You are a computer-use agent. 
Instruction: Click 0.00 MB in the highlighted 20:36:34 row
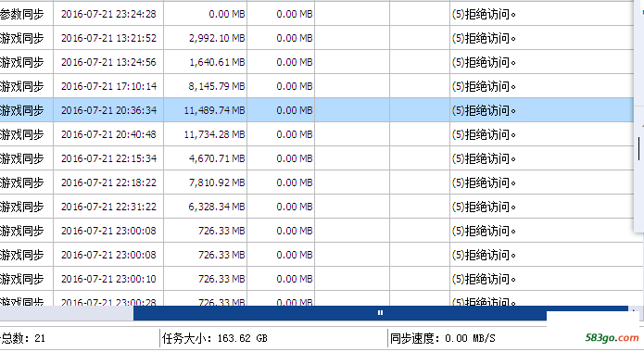click(295, 110)
